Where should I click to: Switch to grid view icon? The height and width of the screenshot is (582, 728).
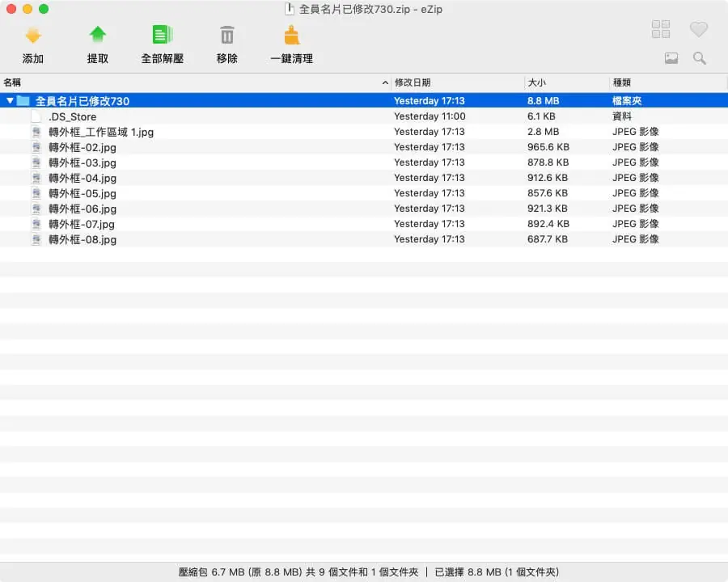(x=661, y=29)
